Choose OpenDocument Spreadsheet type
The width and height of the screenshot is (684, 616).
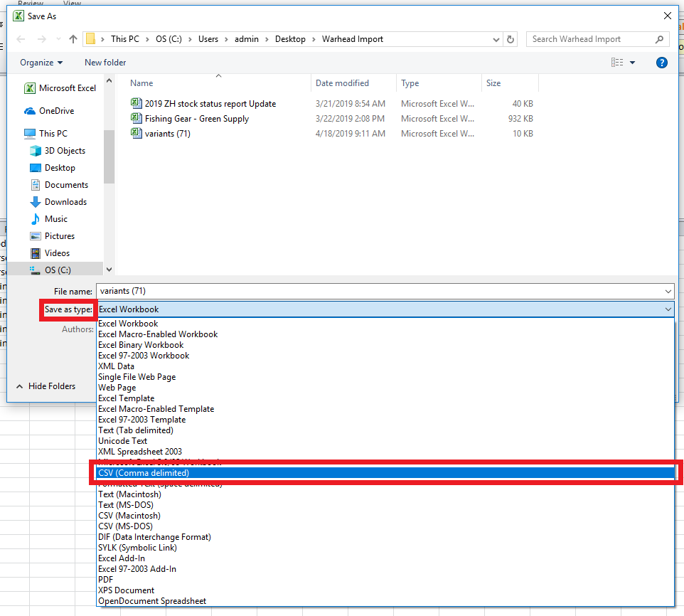[385, 601]
